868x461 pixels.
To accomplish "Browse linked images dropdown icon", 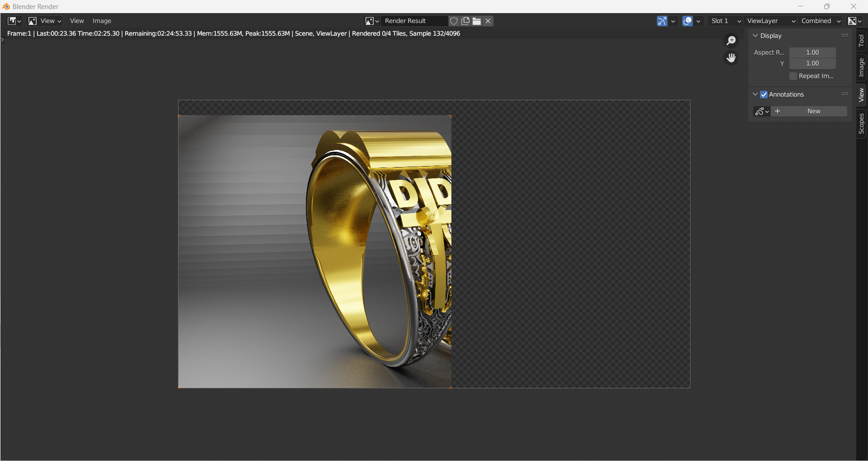I will click(372, 21).
